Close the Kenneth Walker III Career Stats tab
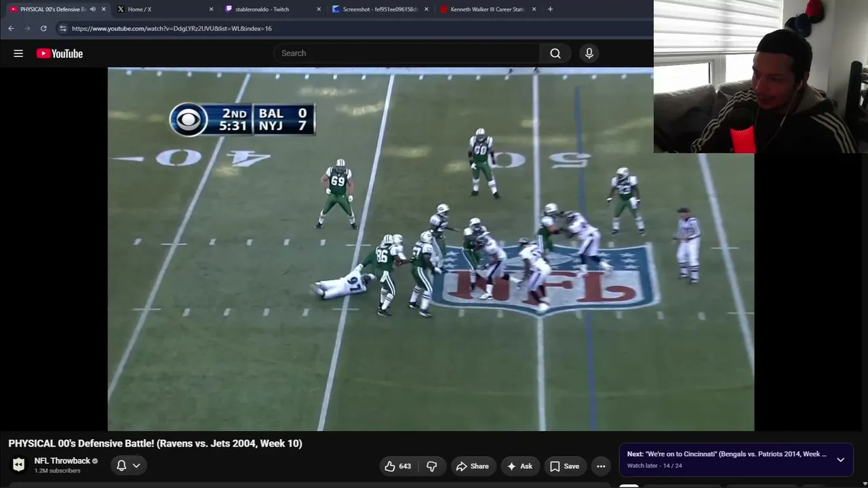This screenshot has height=488, width=868. tap(534, 9)
